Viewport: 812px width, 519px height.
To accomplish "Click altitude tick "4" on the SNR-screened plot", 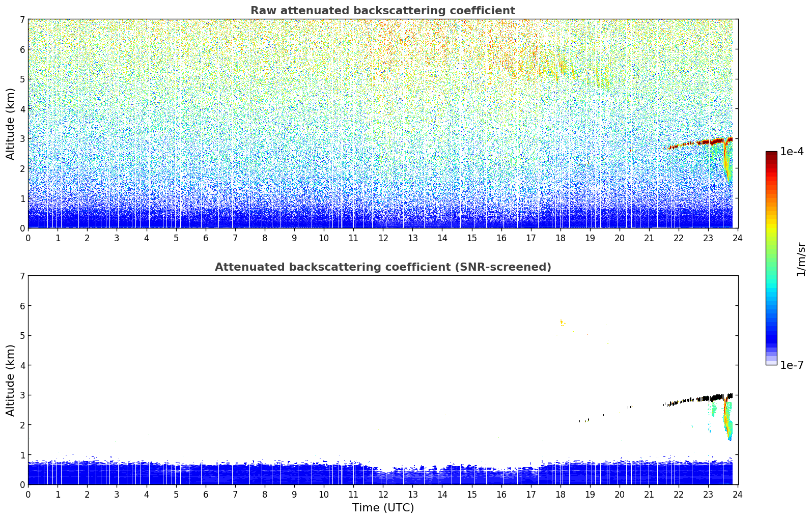I will coord(22,365).
